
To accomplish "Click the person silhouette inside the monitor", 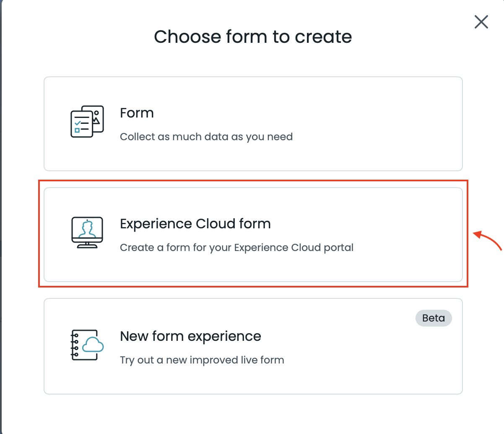I will [87, 229].
